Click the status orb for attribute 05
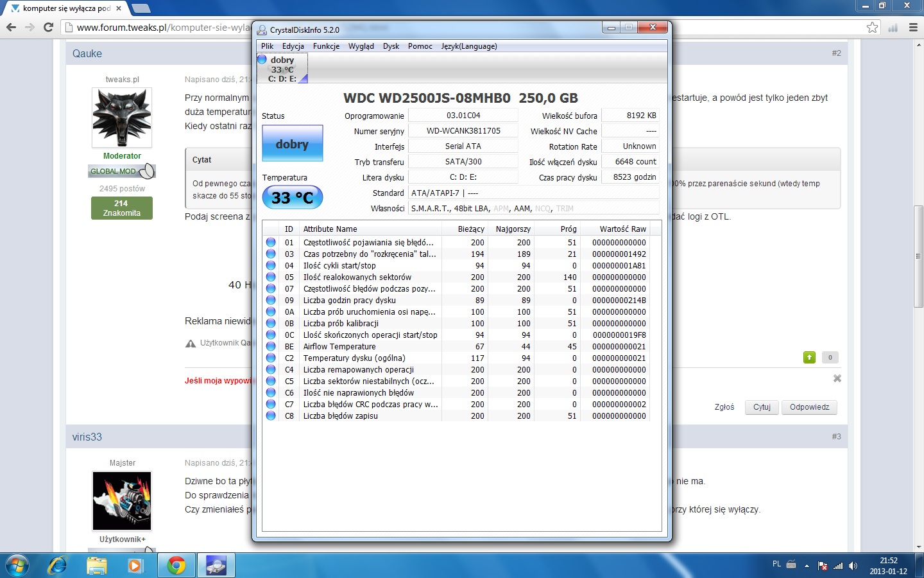The image size is (924, 578). click(x=271, y=277)
